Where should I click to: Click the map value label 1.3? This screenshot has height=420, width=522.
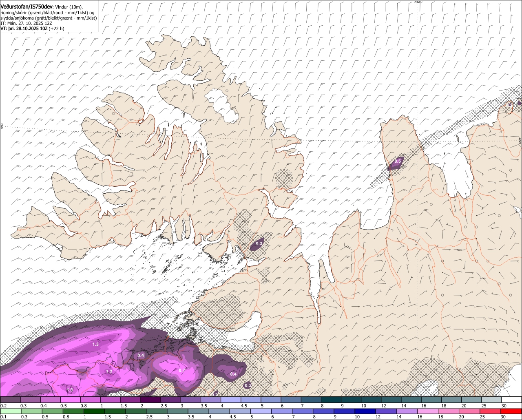click(x=95, y=345)
